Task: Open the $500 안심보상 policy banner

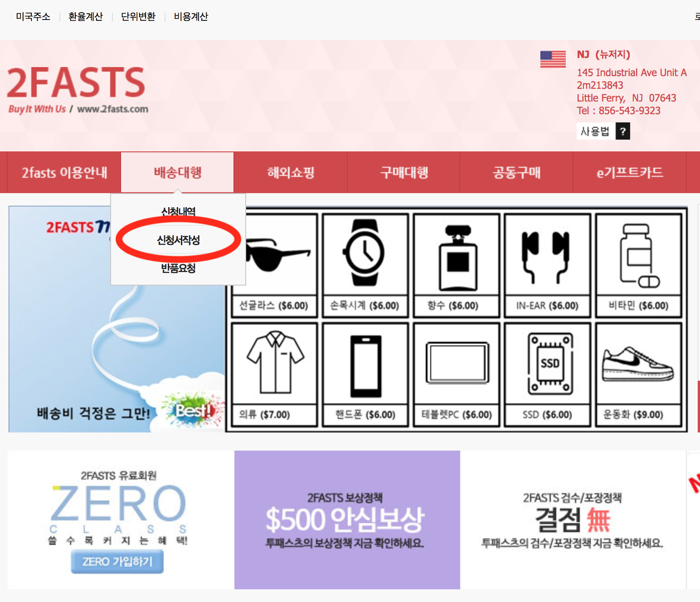Action: (x=347, y=520)
